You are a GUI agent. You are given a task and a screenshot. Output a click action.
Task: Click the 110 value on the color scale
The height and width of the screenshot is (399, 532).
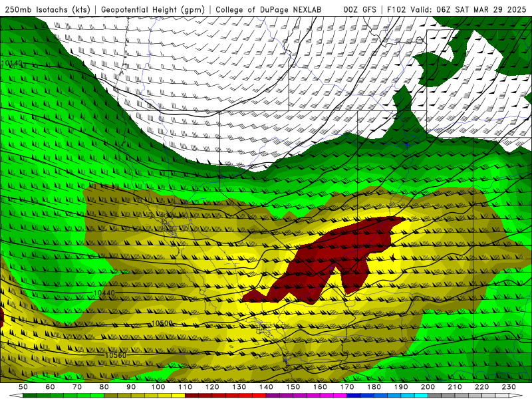[x=186, y=387]
